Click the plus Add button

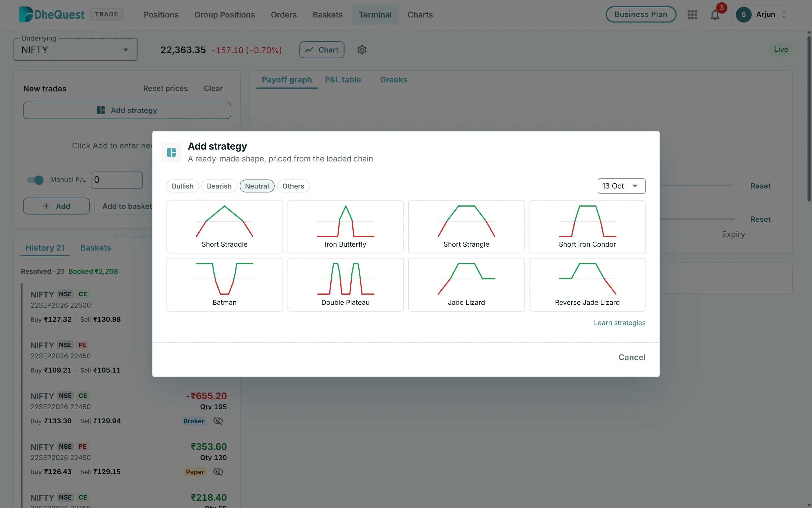point(56,206)
